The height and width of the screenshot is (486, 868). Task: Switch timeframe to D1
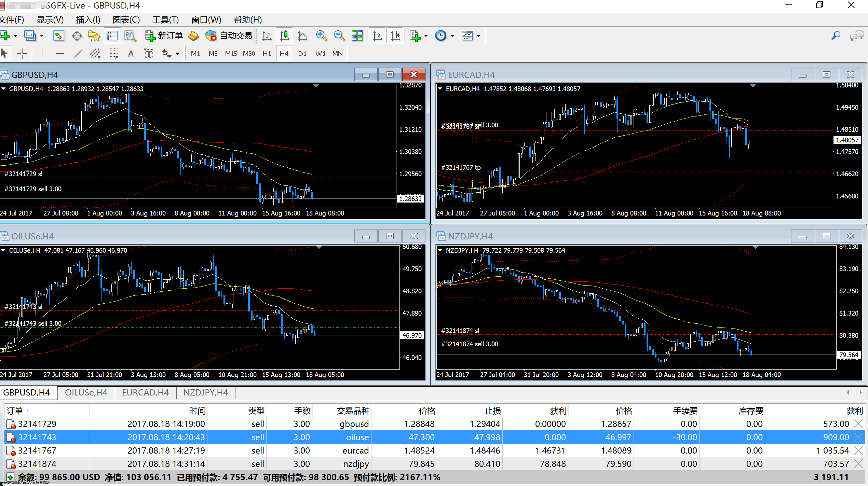pyautogui.click(x=302, y=54)
